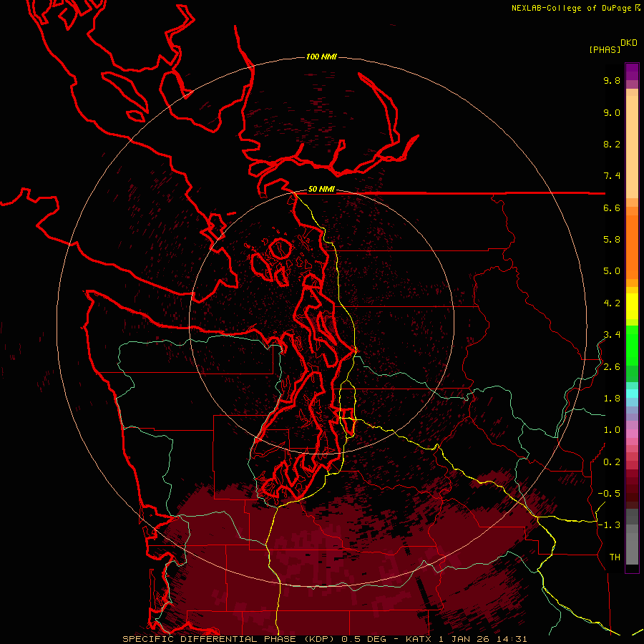Click the 4.2 scale value

[612, 303]
